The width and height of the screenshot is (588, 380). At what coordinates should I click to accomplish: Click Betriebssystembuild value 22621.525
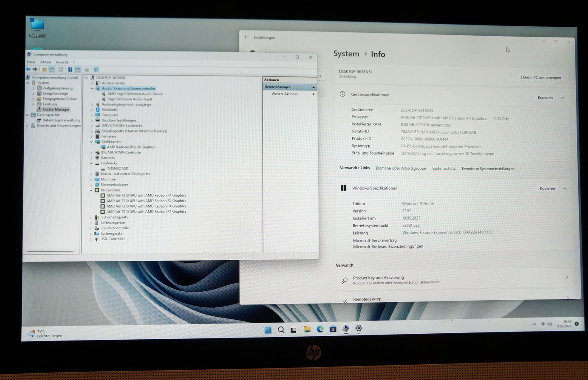(x=411, y=225)
